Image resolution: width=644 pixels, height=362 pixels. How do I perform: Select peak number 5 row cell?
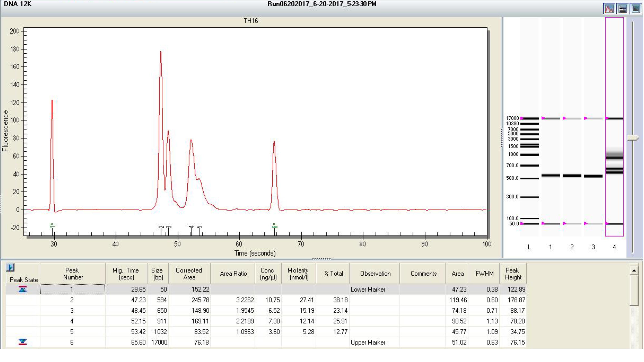coord(72,332)
